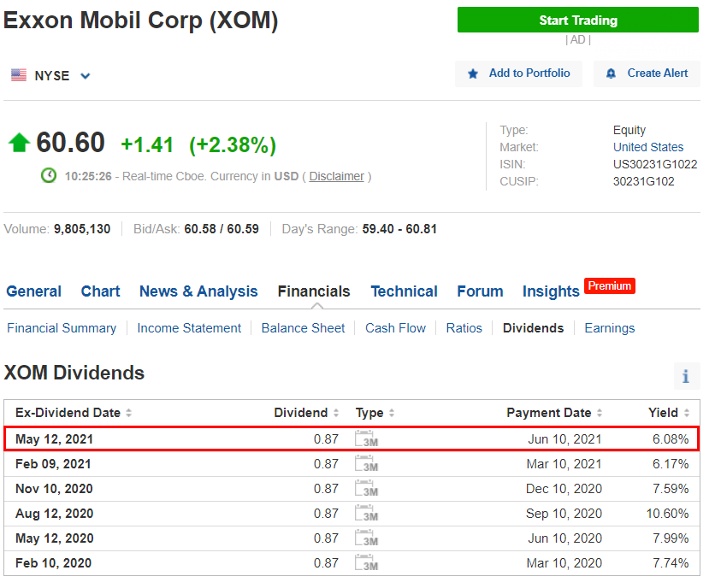This screenshot has height=588, width=715.
Task: Click the Create Alert button
Action: [x=647, y=73]
